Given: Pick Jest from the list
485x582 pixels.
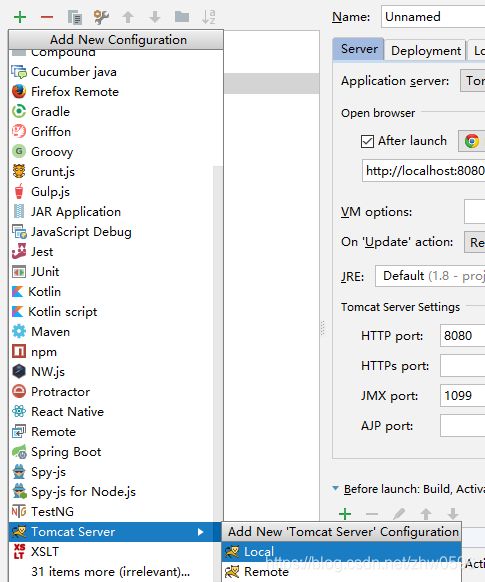Looking at the screenshot, I should click(111, 252).
